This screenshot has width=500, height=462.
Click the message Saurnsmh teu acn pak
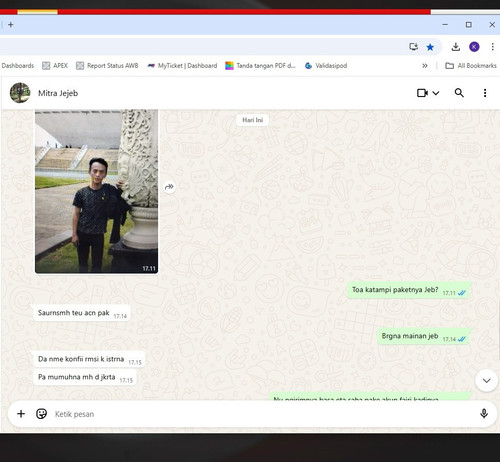coord(82,313)
